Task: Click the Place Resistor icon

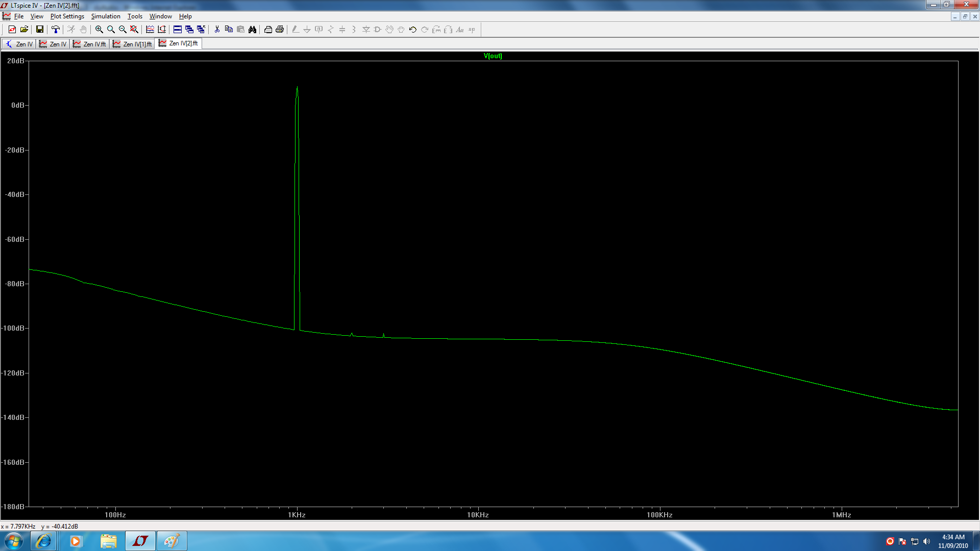Action: (331, 30)
